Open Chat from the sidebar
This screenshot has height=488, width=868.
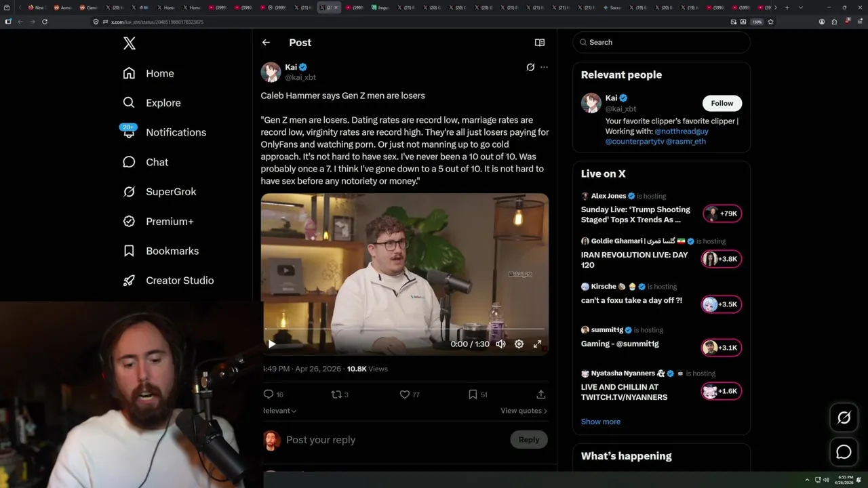145,162
